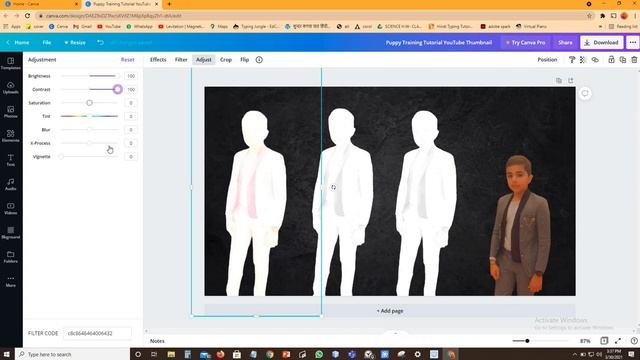Open the File menu
Image resolution: width=640 pixels, height=360 pixels.
pyautogui.click(x=47, y=42)
